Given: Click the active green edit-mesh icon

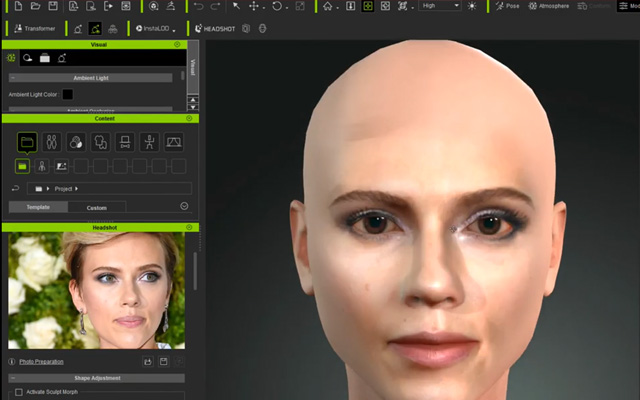Looking at the screenshot, I should [x=95, y=29].
